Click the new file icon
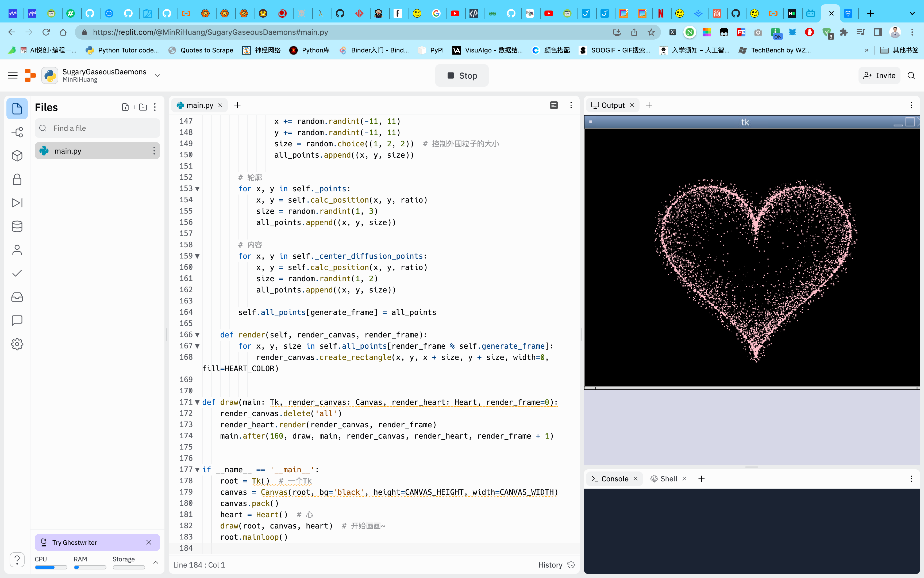Screen dimensions: 924x578 [x=125, y=107]
